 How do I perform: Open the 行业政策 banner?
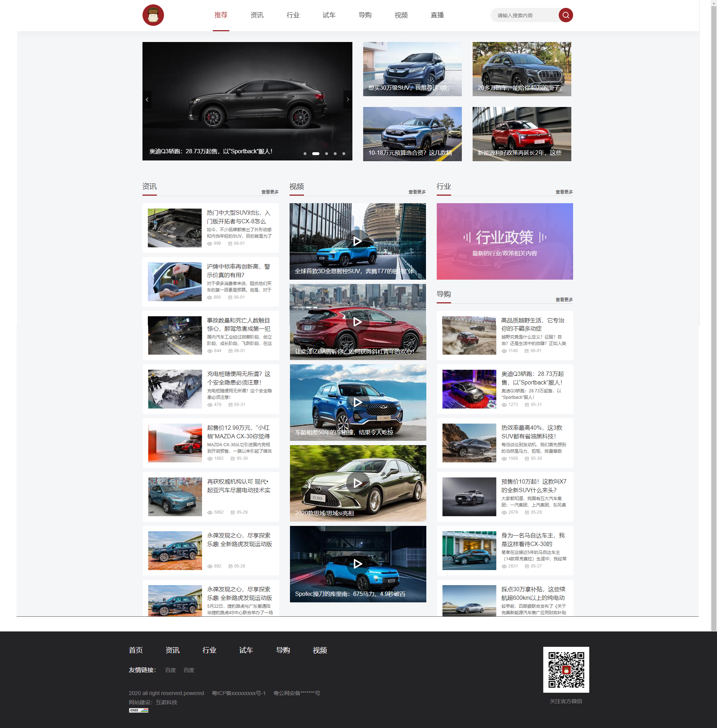pyautogui.click(x=504, y=242)
